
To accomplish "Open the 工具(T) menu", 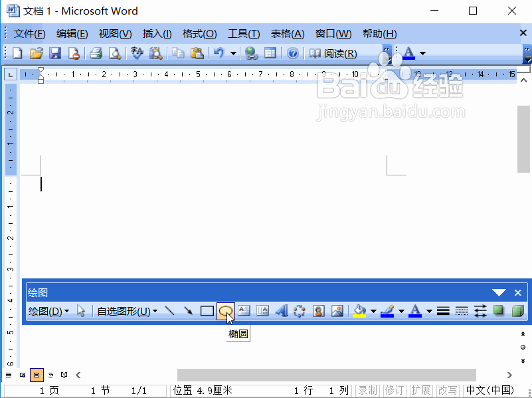I will [x=244, y=34].
